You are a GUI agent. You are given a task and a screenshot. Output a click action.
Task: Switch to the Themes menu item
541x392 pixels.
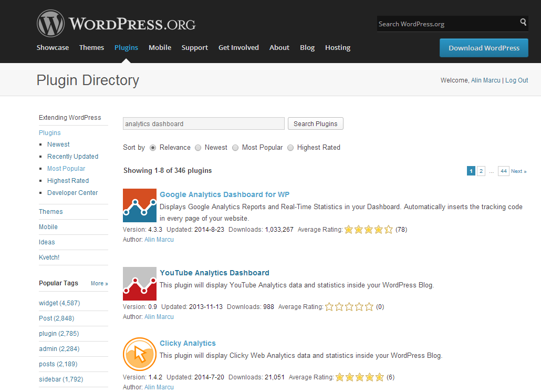click(x=91, y=47)
